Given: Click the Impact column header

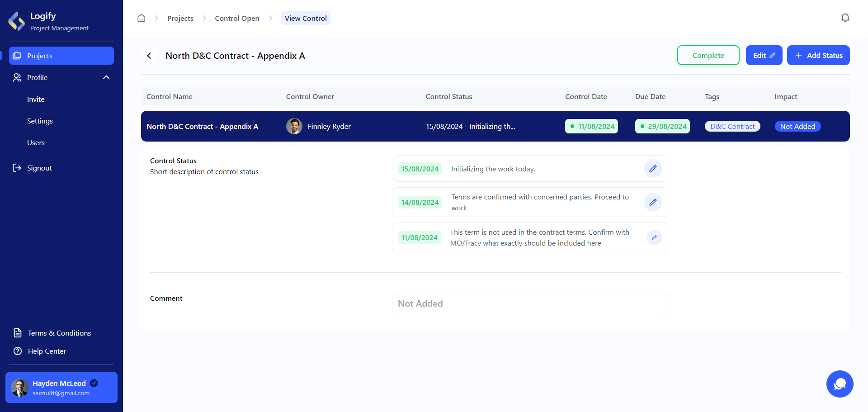Looking at the screenshot, I should [786, 96].
